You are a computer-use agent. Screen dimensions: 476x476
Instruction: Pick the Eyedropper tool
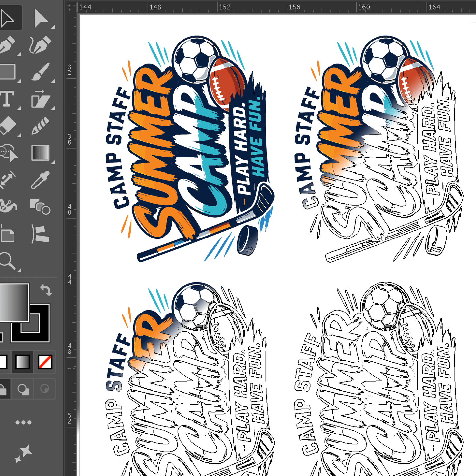pos(41,180)
